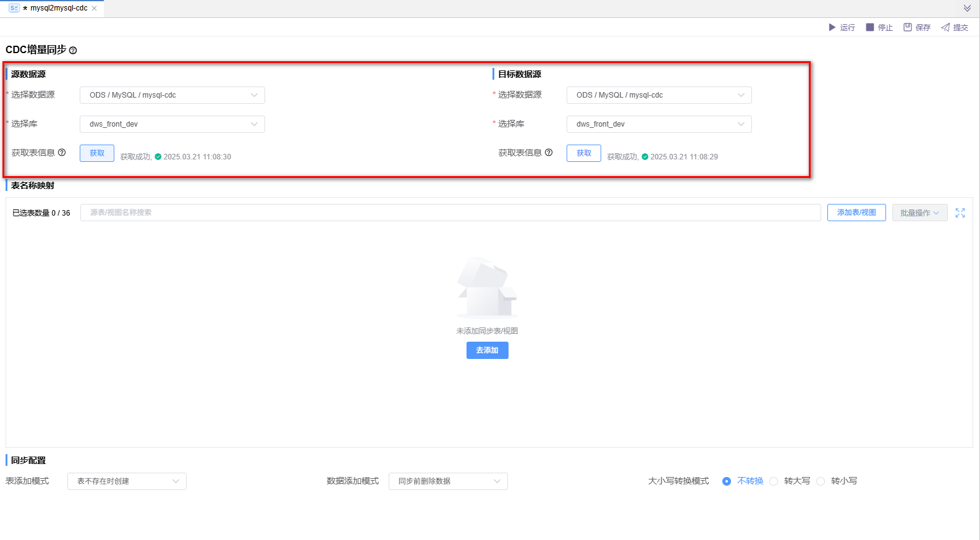Click the Save (保存) icon
980x540 pixels.
click(x=908, y=27)
